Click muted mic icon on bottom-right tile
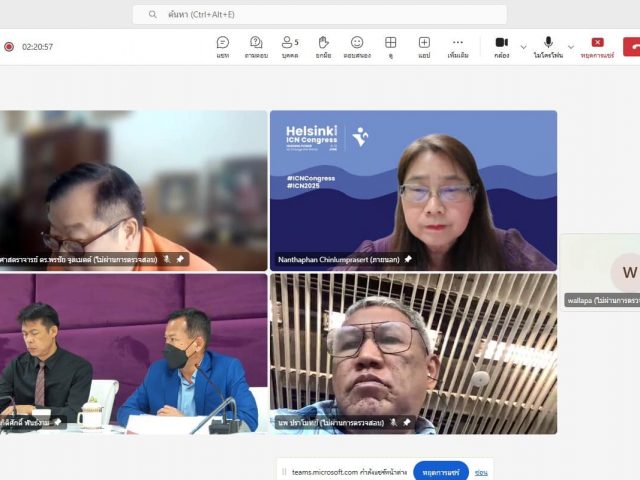Image resolution: width=640 pixels, height=480 pixels. click(x=393, y=422)
